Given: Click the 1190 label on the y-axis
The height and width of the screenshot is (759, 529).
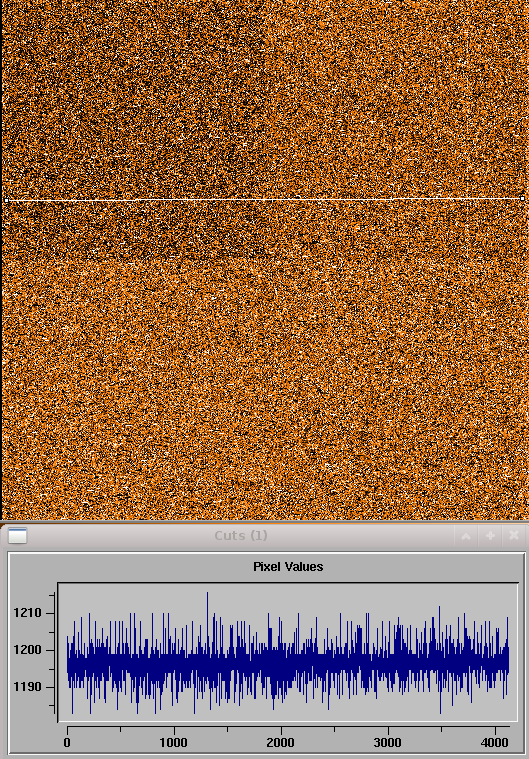Looking at the screenshot, I should pyautogui.click(x=27, y=687).
